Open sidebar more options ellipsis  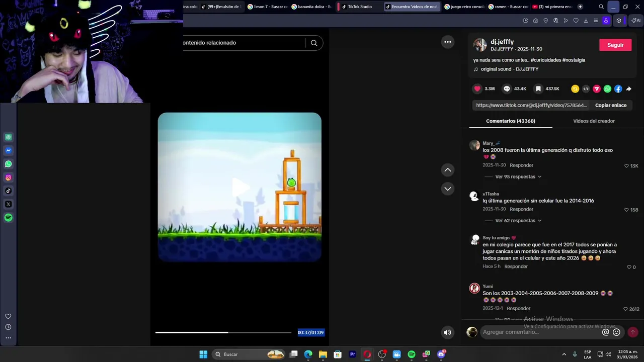8,338
